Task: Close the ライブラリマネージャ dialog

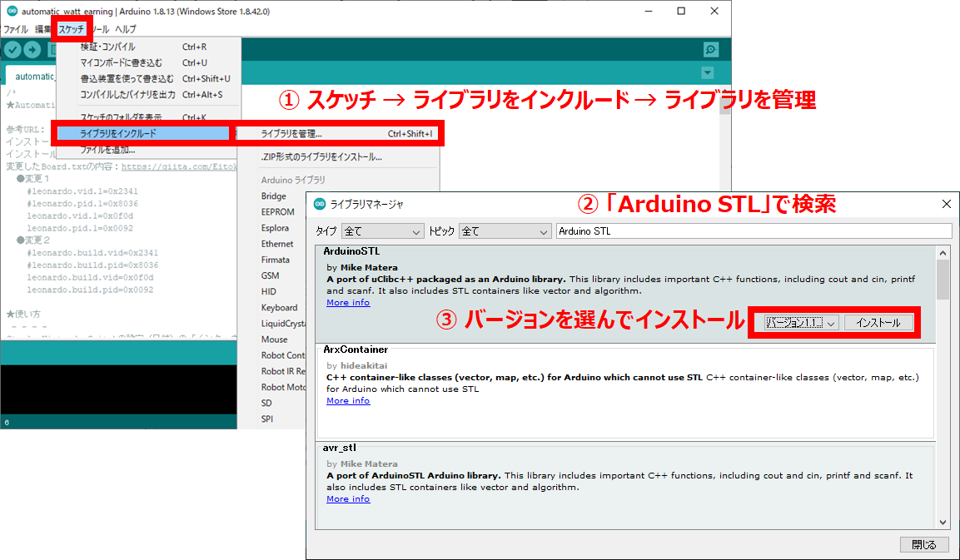Action: coord(947,204)
